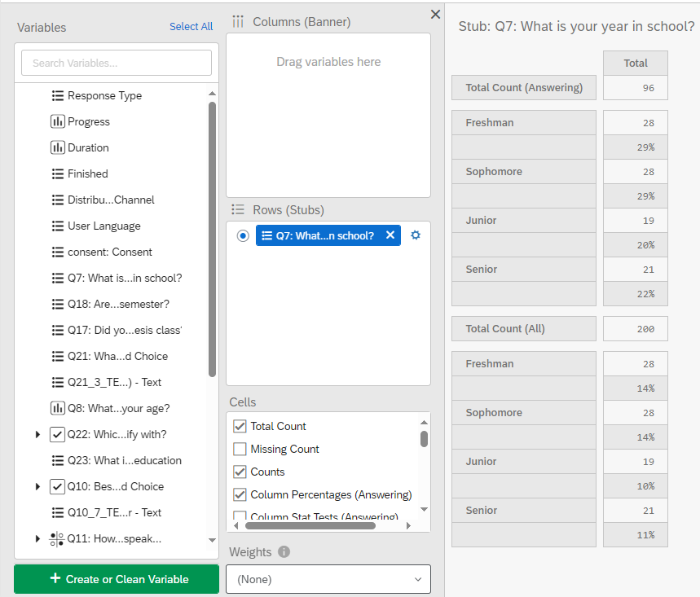Open the Weights (None) dropdown
The image size is (700, 597).
[x=328, y=579]
